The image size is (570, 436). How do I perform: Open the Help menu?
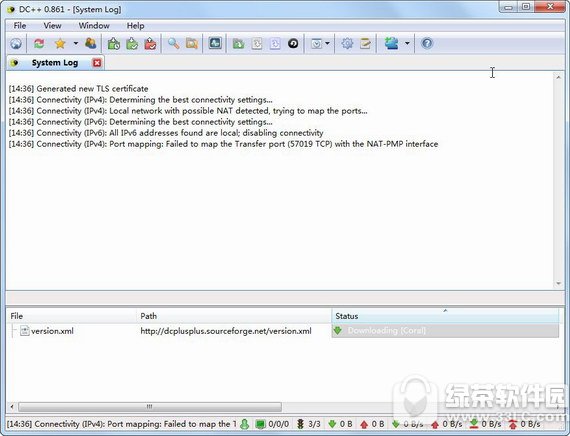pyautogui.click(x=136, y=26)
